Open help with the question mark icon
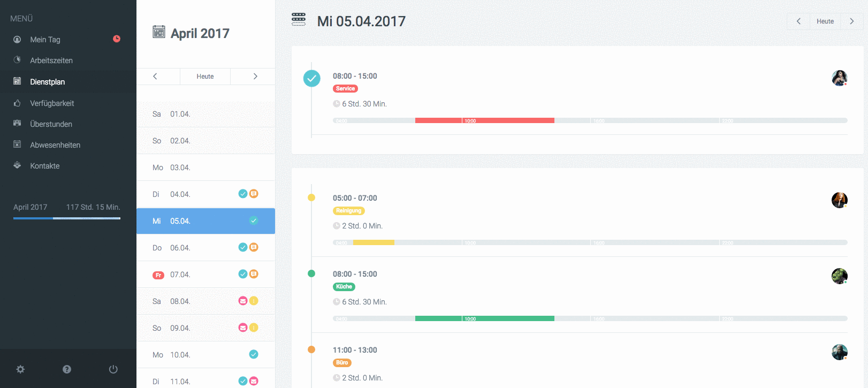 coord(67,369)
